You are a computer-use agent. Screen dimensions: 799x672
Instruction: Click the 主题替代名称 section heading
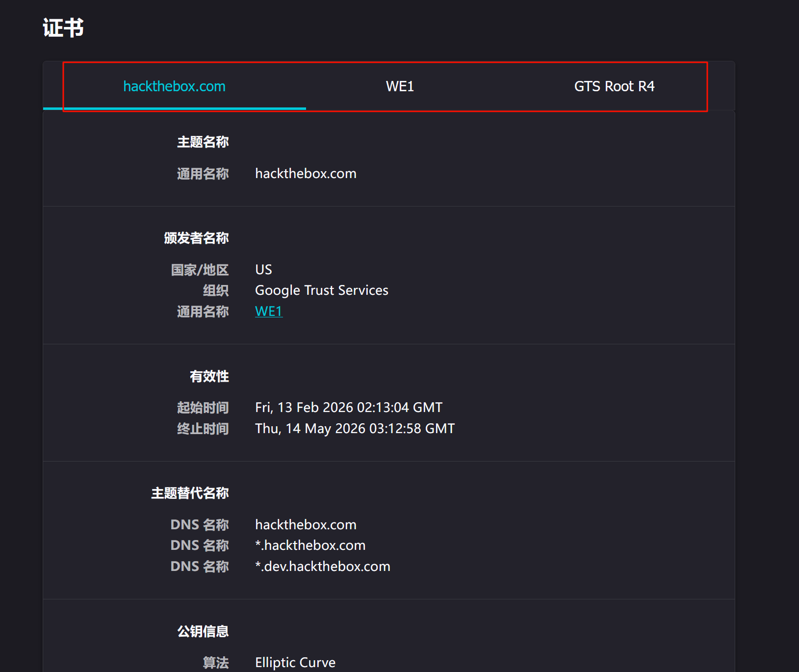tap(190, 493)
